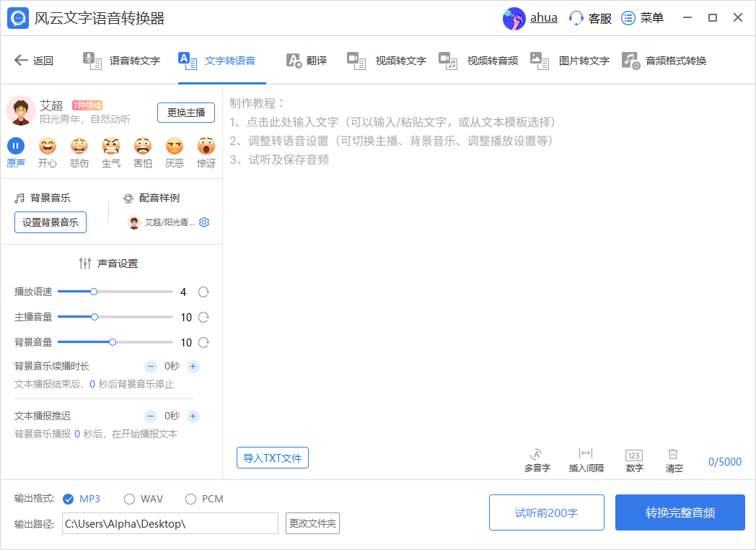Select the PCM output format option
Image resolution: width=756 pixels, height=550 pixels.
click(x=191, y=499)
